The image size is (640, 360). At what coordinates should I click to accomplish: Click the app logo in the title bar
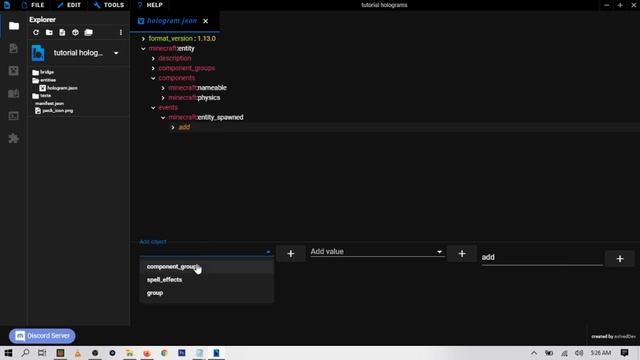coord(7,5)
